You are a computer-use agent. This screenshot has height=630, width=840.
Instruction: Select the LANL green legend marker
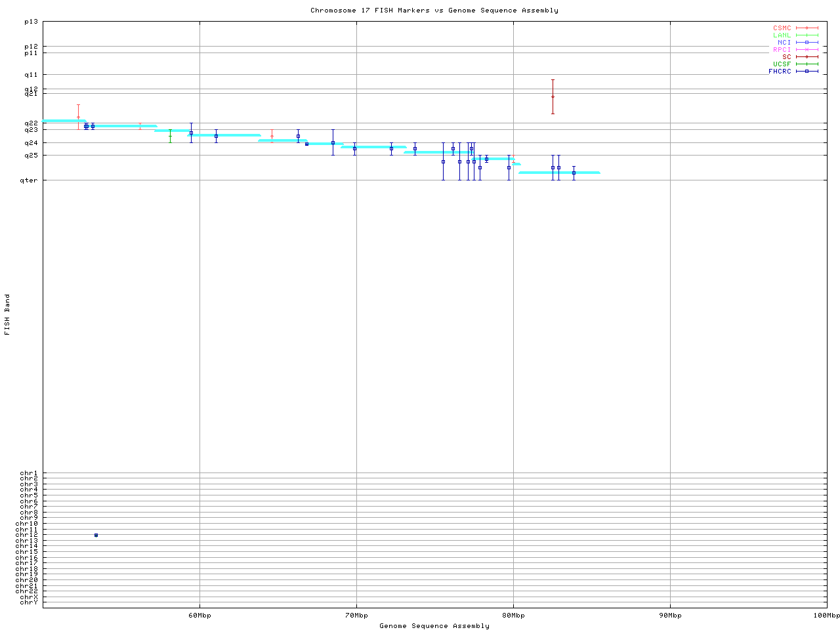807,35
